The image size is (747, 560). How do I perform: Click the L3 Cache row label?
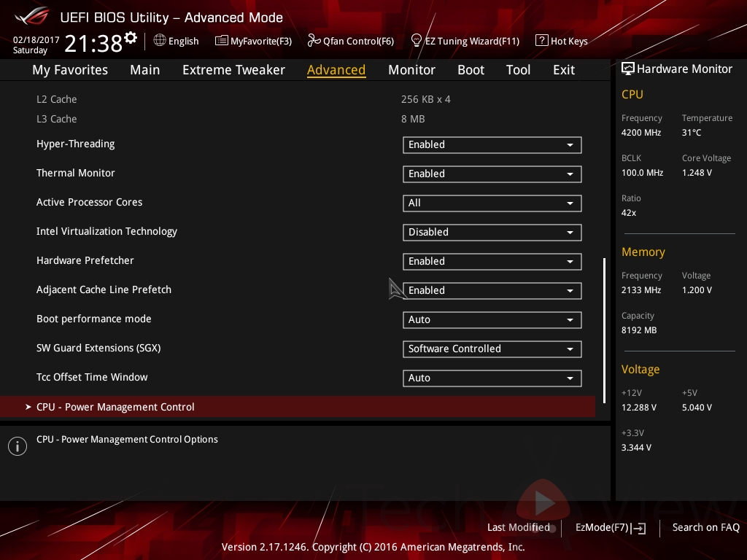[57, 119]
